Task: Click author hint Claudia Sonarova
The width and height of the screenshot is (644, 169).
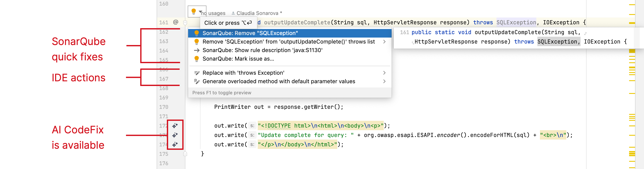Action: pyautogui.click(x=257, y=13)
